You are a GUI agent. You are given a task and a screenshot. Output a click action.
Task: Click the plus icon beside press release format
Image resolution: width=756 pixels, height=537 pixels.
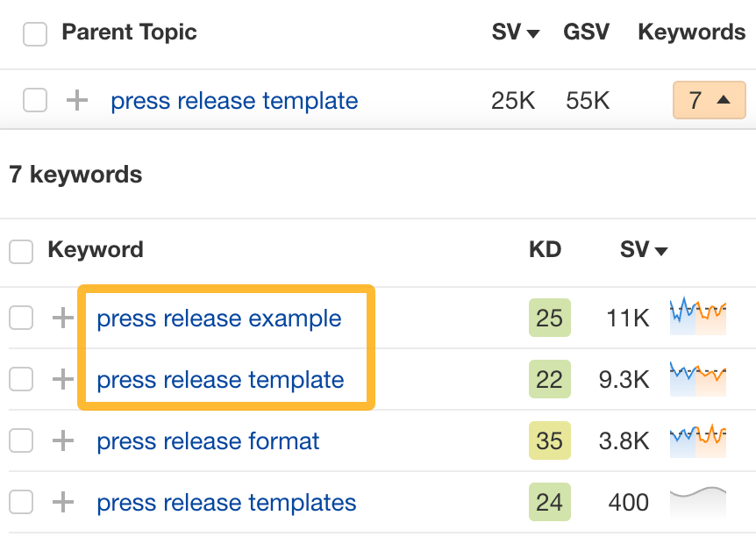point(61,441)
